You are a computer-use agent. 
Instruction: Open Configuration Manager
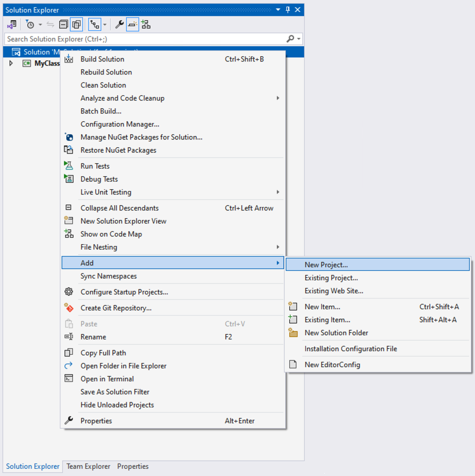click(173, 124)
